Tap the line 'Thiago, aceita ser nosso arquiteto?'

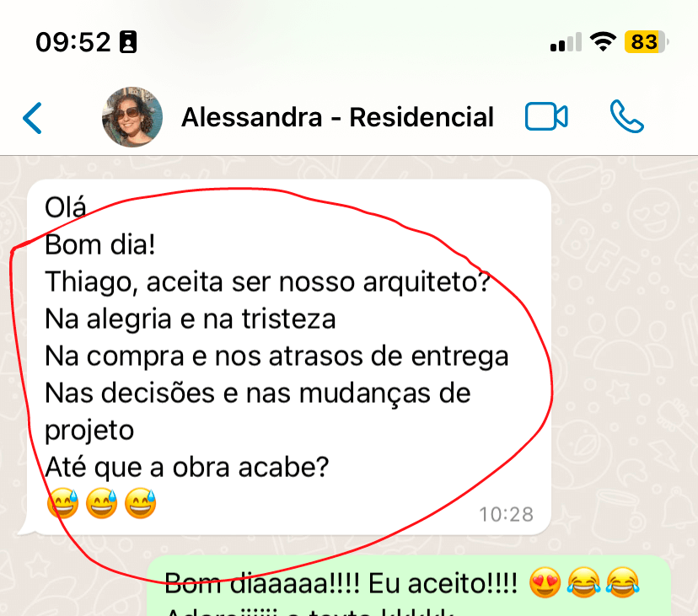pos(267,282)
